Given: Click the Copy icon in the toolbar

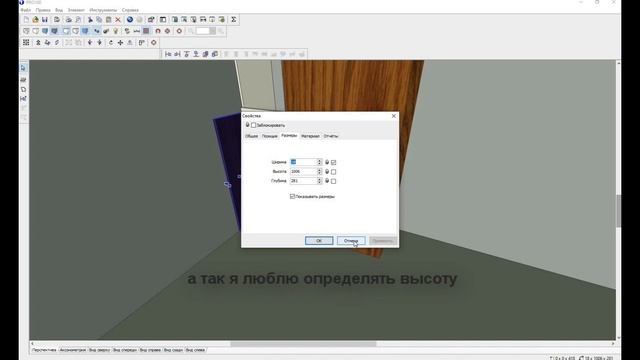Looking at the screenshot, I should [x=99, y=20].
